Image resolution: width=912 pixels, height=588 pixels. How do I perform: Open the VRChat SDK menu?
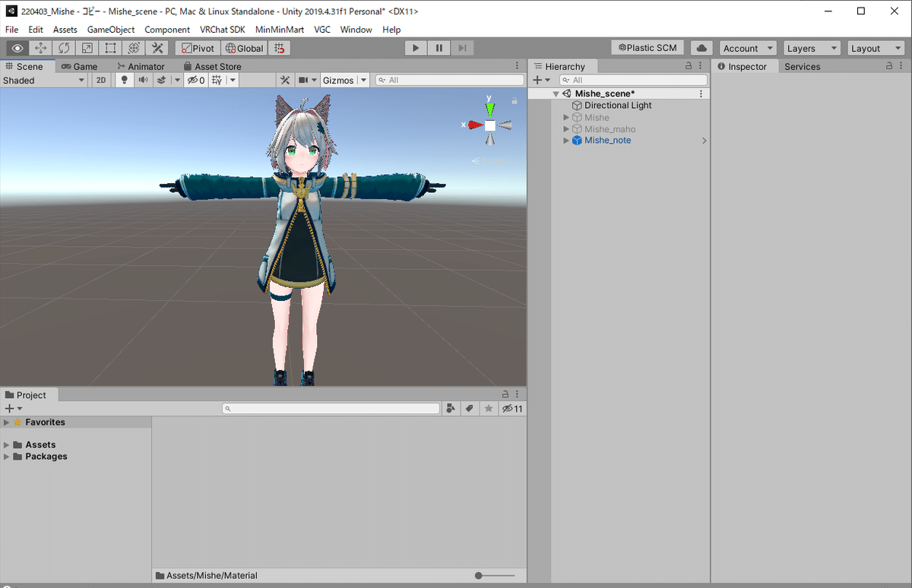(222, 30)
